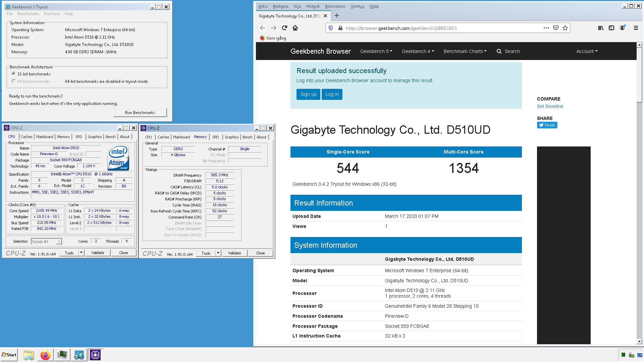Open the Geekbench taskbar icon
Viewport: 644px width, 362px height.
[79, 355]
